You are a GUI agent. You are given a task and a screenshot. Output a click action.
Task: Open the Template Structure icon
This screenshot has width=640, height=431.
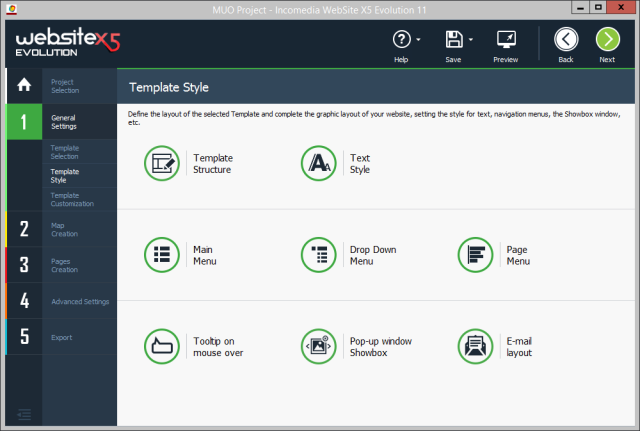tap(162, 163)
